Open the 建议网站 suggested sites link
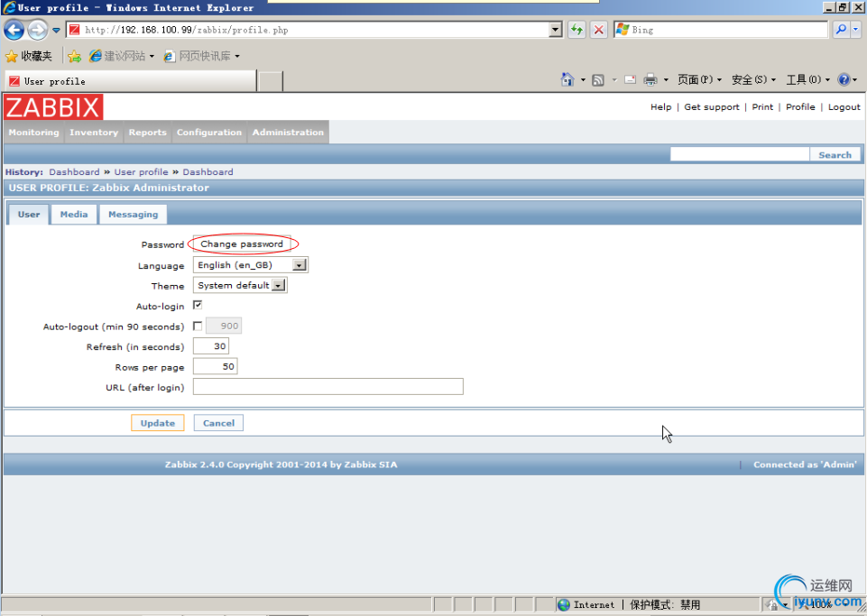 122,56
